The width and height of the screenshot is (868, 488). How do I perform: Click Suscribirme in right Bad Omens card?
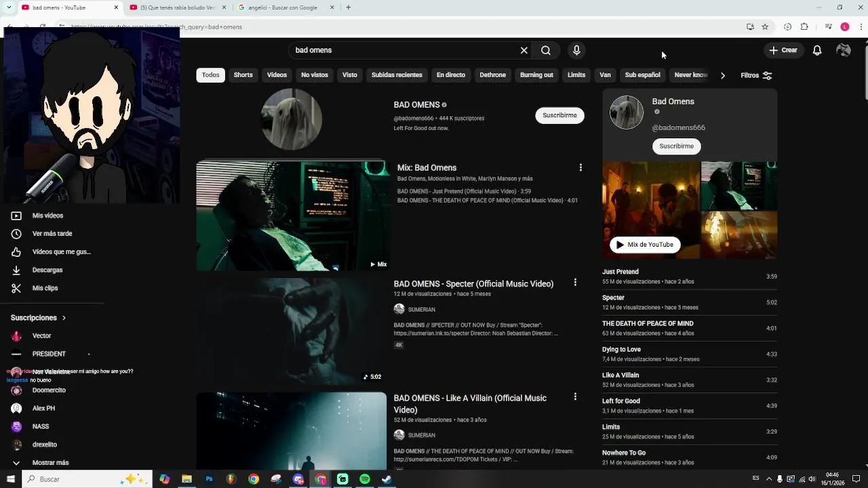(677, 146)
